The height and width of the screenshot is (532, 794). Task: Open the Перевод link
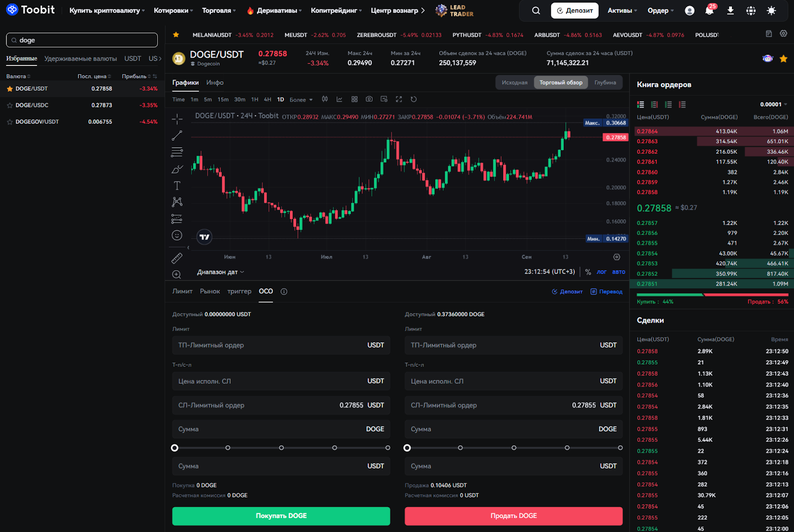point(606,292)
